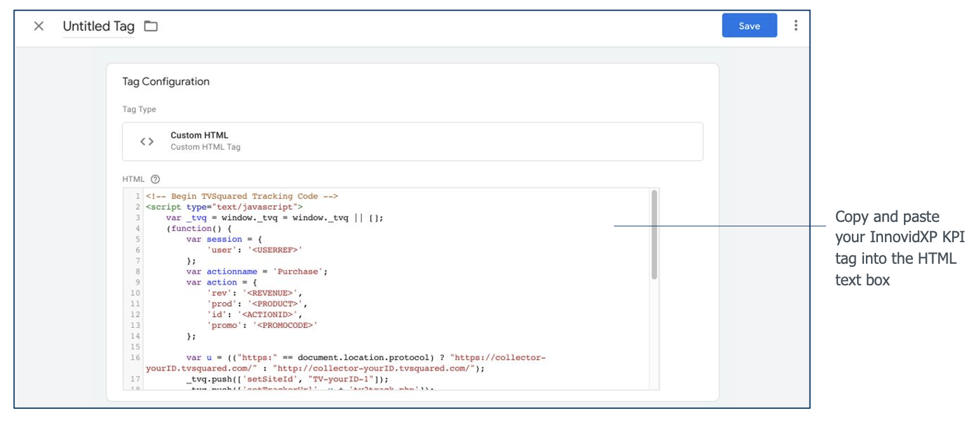Click the Tag Type label

pos(139,110)
